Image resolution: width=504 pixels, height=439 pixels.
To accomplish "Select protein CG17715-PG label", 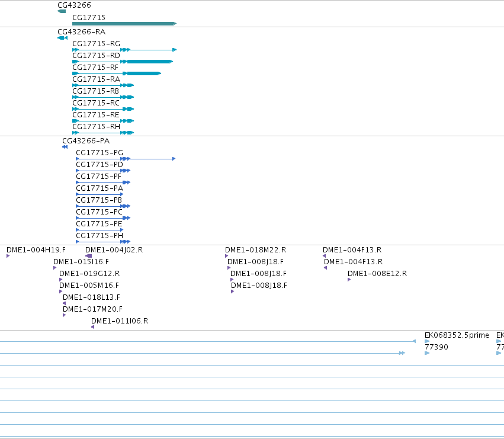I will coord(99,153).
